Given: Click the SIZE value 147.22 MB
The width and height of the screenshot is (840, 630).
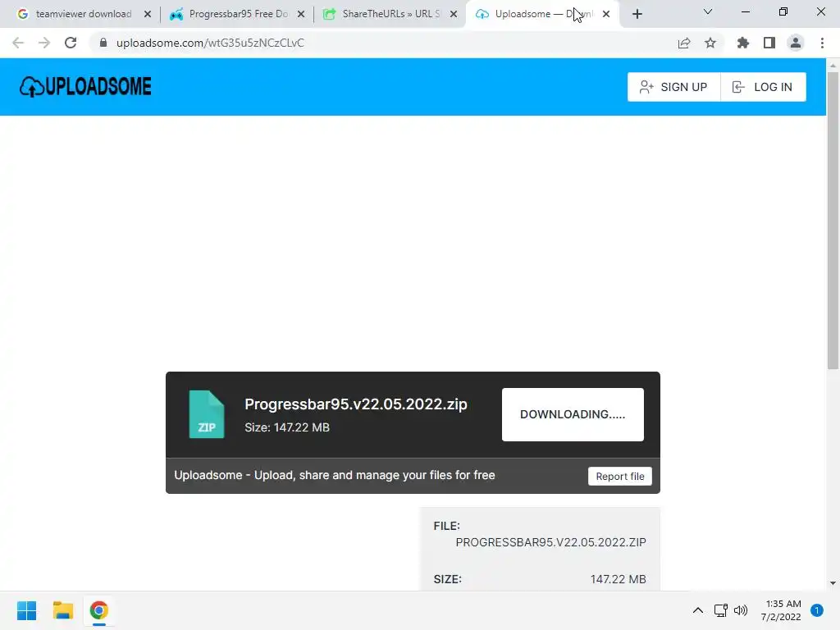Looking at the screenshot, I should pos(619,579).
